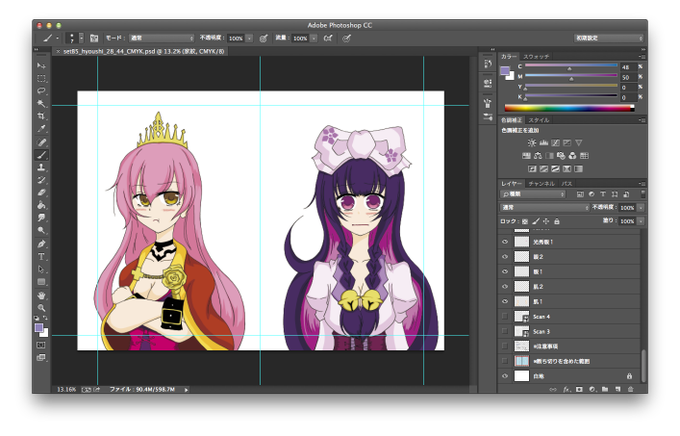680x436 pixels.
Task: Open the brush panel toggle in options bar
Action: [x=94, y=38]
